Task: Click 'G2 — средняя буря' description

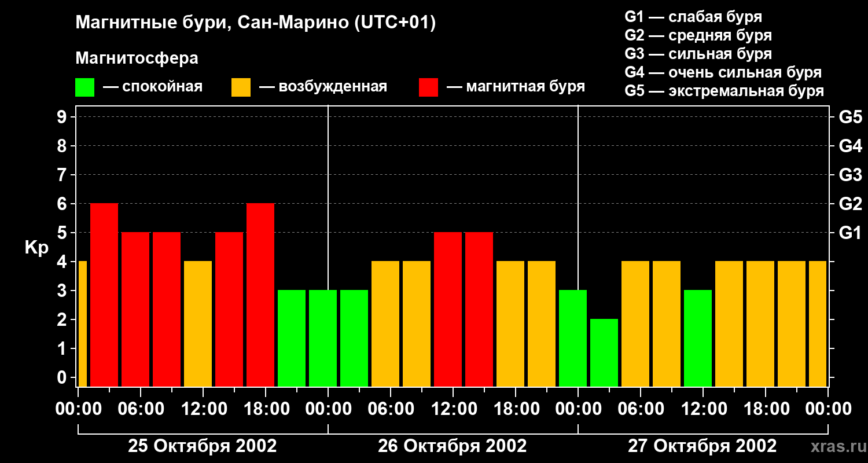Action: pyautogui.click(x=698, y=35)
